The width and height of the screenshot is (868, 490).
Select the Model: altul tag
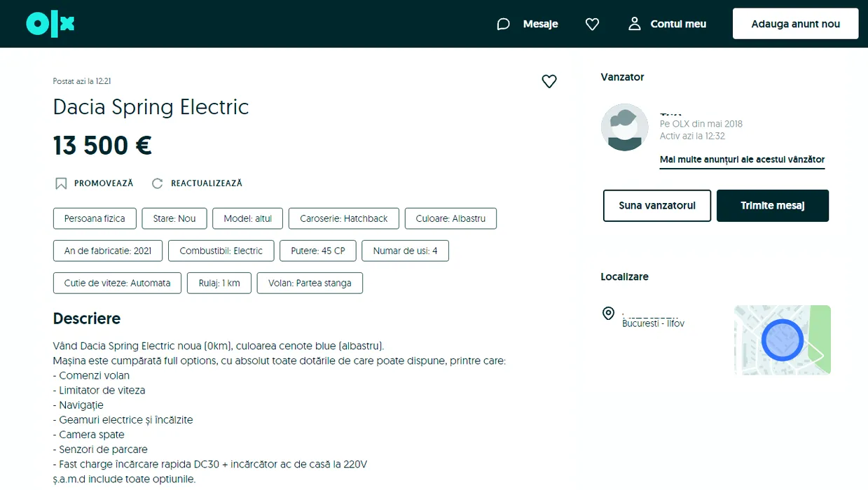[x=248, y=218]
